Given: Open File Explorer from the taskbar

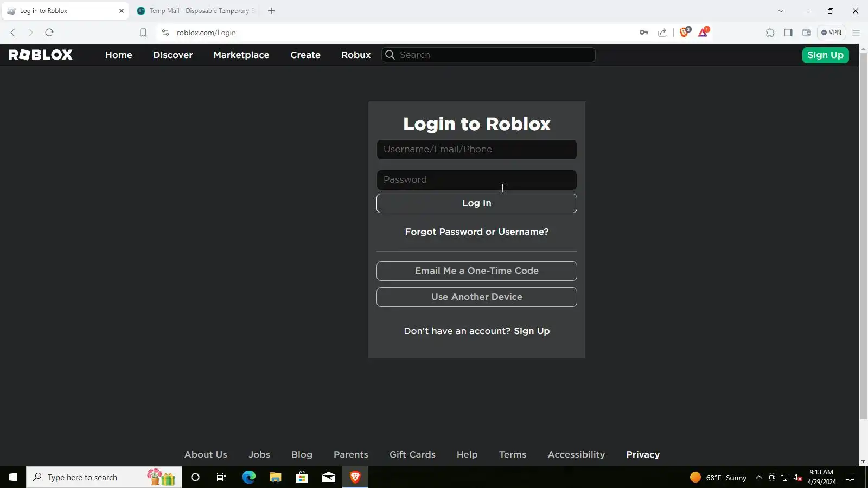Looking at the screenshot, I should click(275, 477).
